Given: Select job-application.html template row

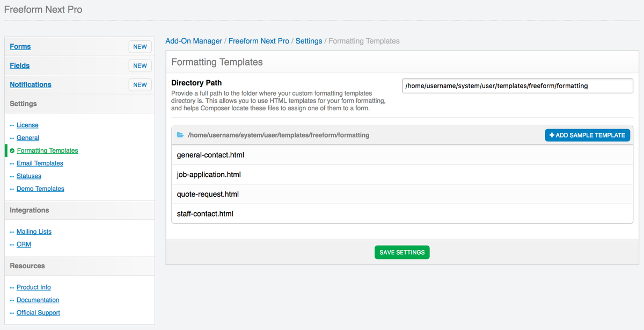Looking at the screenshot, I should point(402,175).
